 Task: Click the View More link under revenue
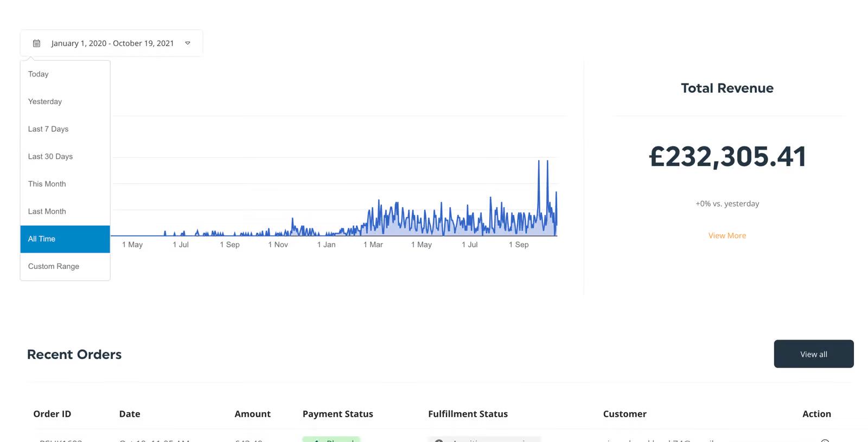(727, 236)
